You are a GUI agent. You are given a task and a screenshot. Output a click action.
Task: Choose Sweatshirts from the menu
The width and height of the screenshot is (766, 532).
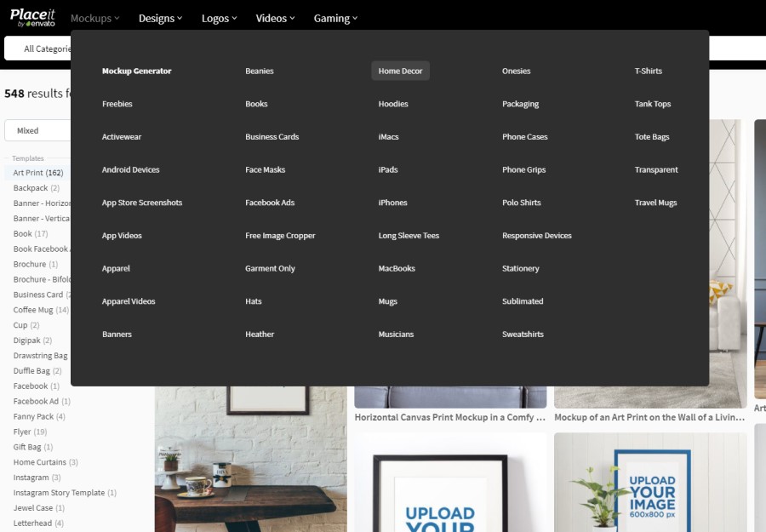pyautogui.click(x=523, y=335)
